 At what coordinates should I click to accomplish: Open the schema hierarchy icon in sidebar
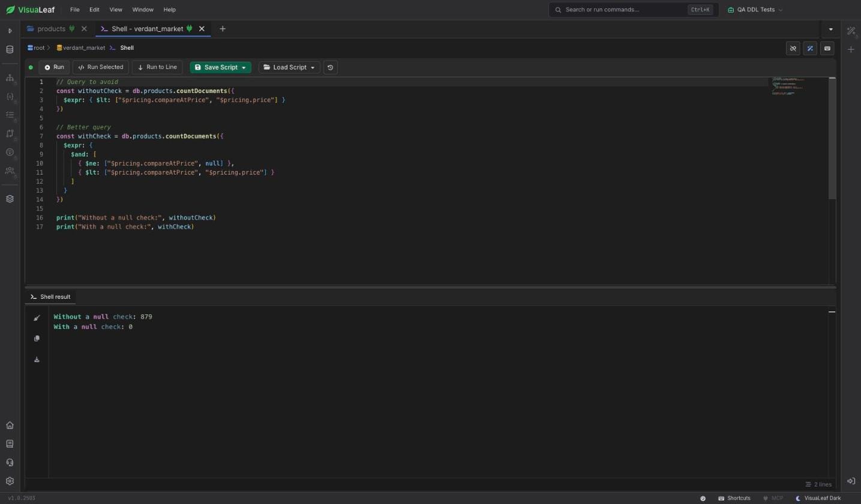pyautogui.click(x=10, y=78)
